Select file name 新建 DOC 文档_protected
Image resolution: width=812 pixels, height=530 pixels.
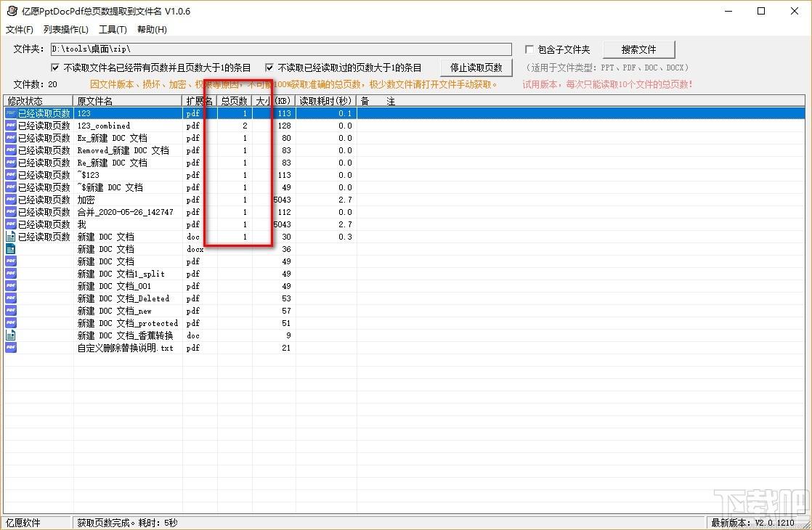[x=127, y=324]
